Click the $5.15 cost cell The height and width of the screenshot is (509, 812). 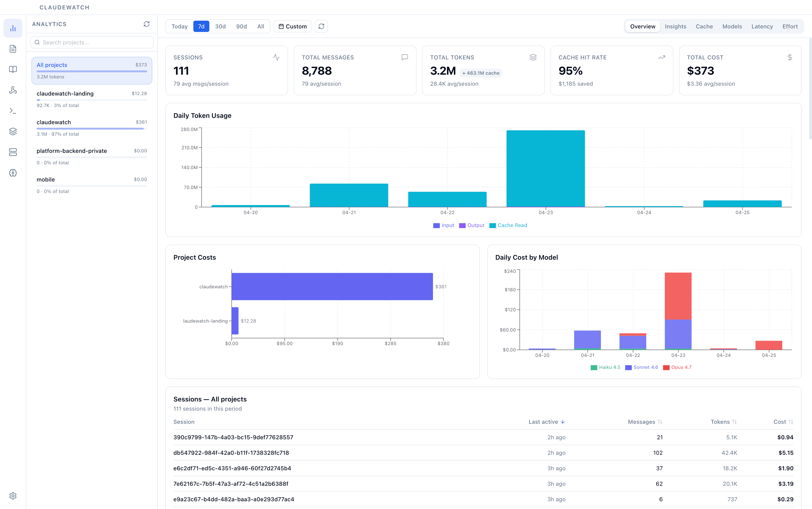786,453
